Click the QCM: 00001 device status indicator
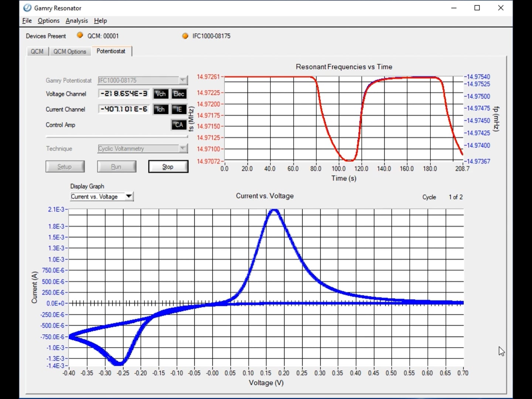The width and height of the screenshot is (532, 399). tap(80, 35)
